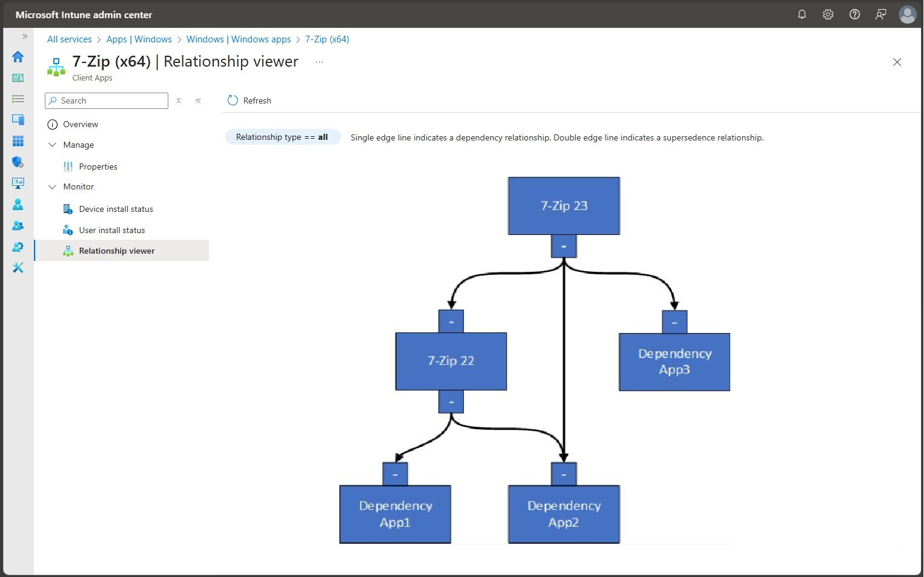Viewport: 924px width, 577px height.
Task: Open Overview from the left menu
Action: tap(81, 124)
